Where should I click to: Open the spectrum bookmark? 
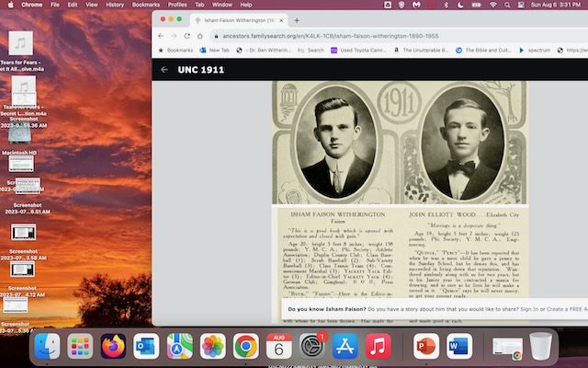pos(535,50)
